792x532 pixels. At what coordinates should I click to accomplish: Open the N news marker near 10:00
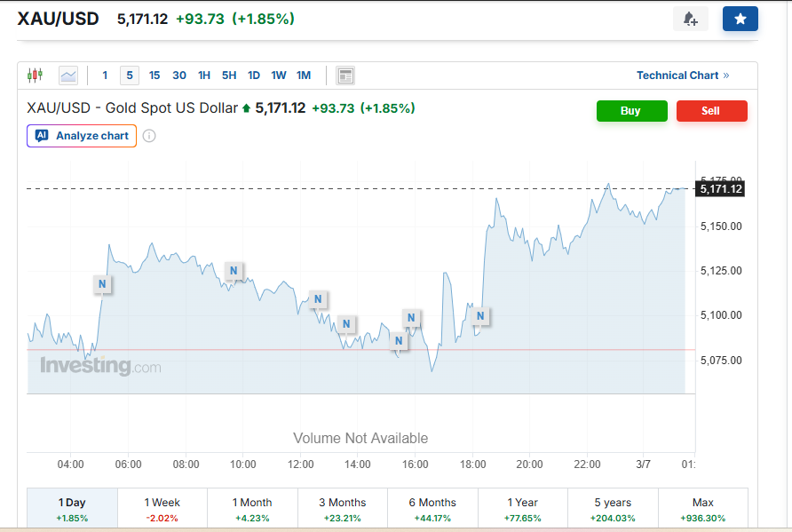pos(234,271)
